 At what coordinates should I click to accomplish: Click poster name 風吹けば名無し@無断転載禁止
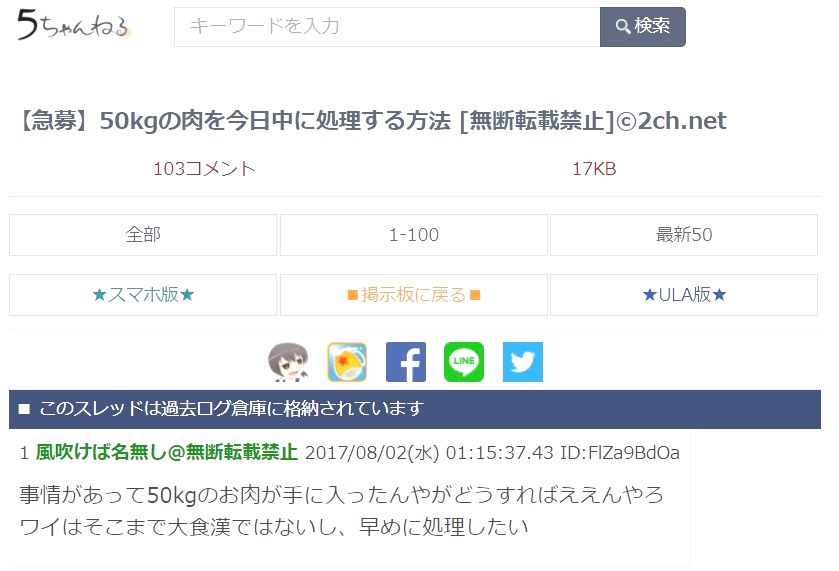166,453
